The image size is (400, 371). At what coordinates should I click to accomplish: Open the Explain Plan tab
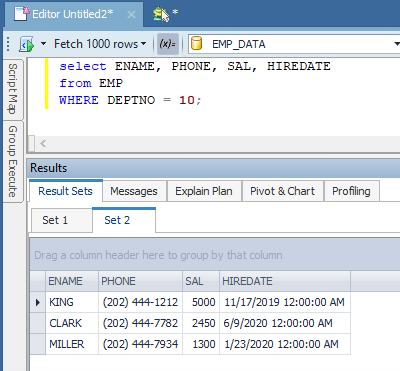pos(204,191)
